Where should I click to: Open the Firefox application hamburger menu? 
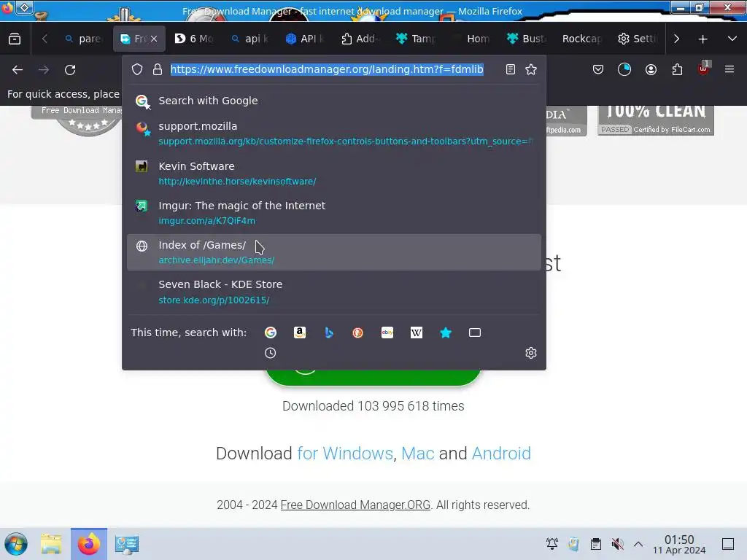(729, 69)
